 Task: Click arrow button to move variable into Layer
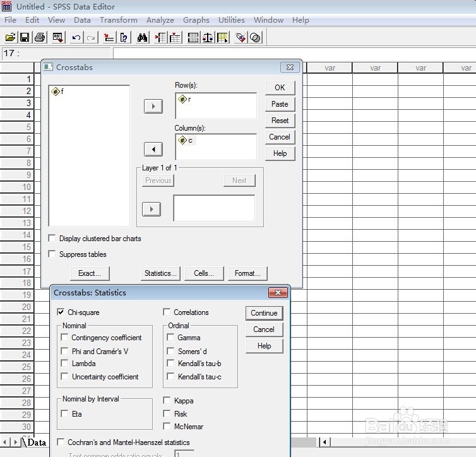pyautogui.click(x=152, y=209)
